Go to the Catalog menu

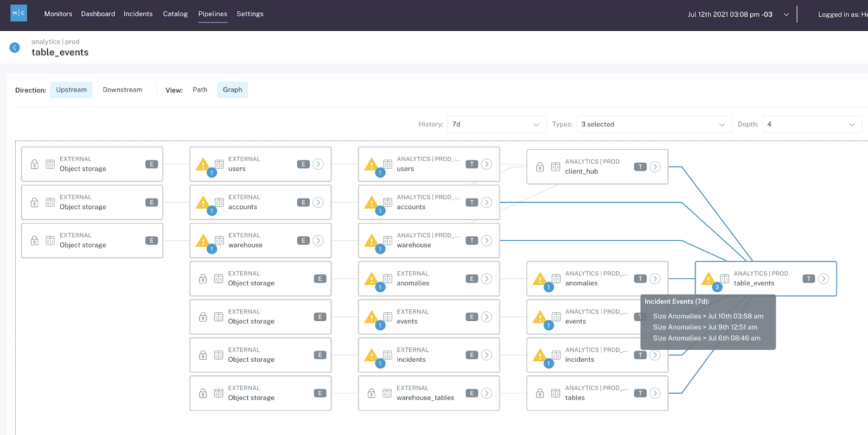click(175, 14)
